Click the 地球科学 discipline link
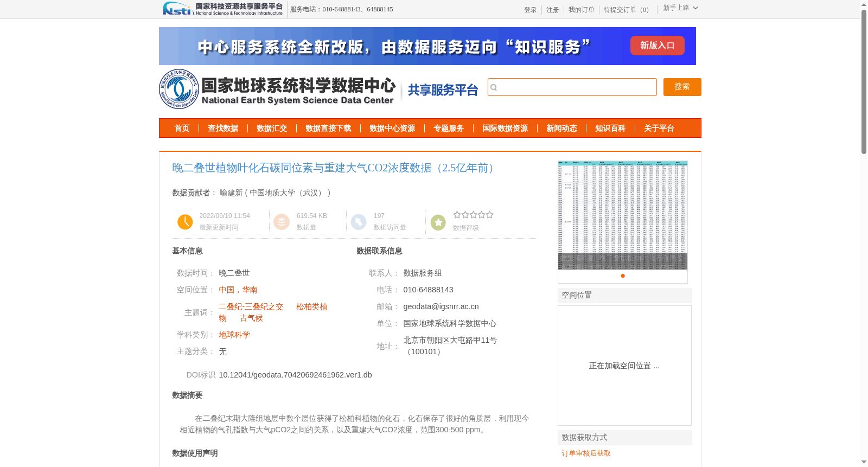 point(234,335)
